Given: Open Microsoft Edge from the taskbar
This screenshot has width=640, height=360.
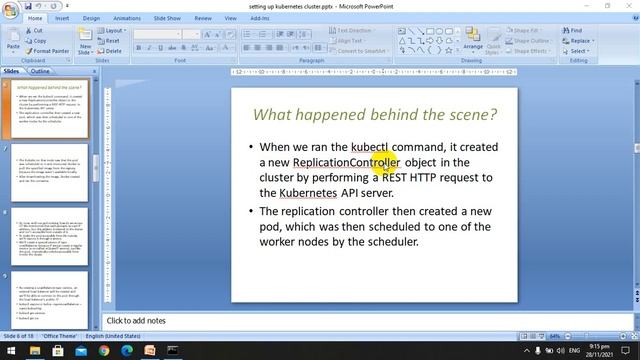Looking at the screenshot, I should click(127, 351).
